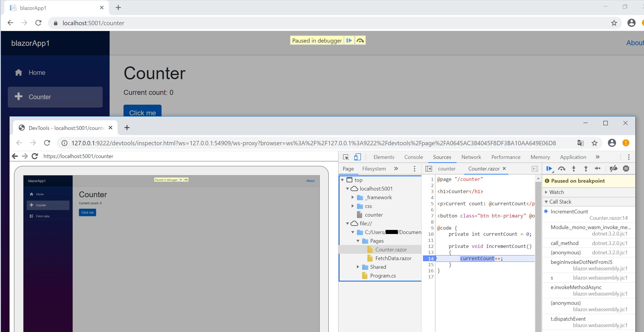Click resume icon in Paused in debugger overlay

[x=349, y=40]
